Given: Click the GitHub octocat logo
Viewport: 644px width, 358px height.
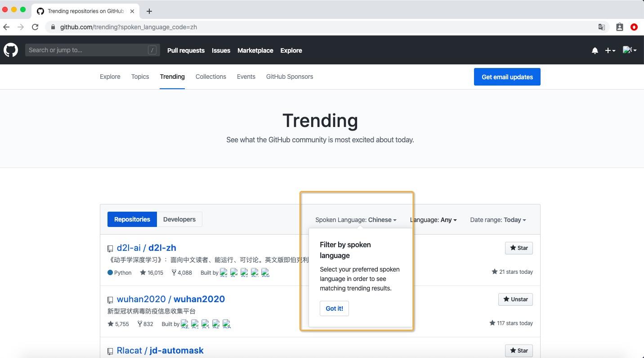Looking at the screenshot, I should (x=10, y=50).
